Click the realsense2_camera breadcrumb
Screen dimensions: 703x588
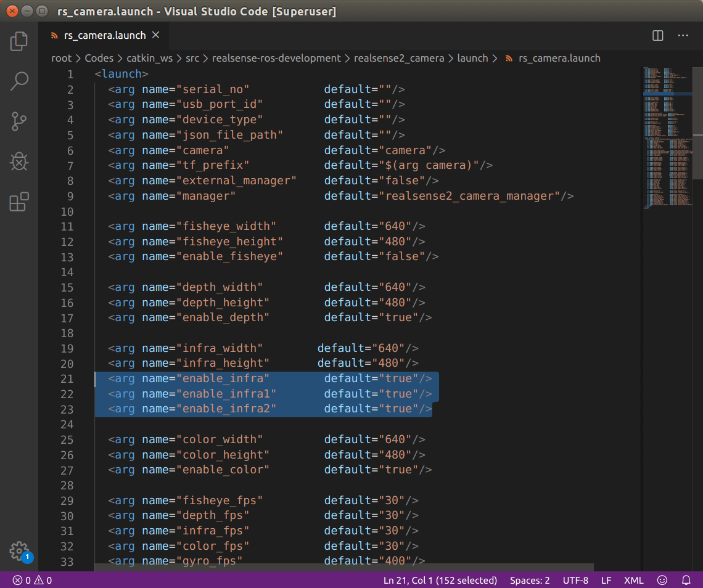399,59
